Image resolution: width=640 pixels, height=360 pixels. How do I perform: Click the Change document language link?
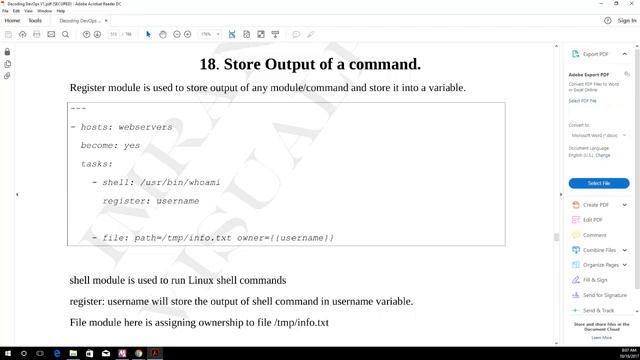(603, 155)
